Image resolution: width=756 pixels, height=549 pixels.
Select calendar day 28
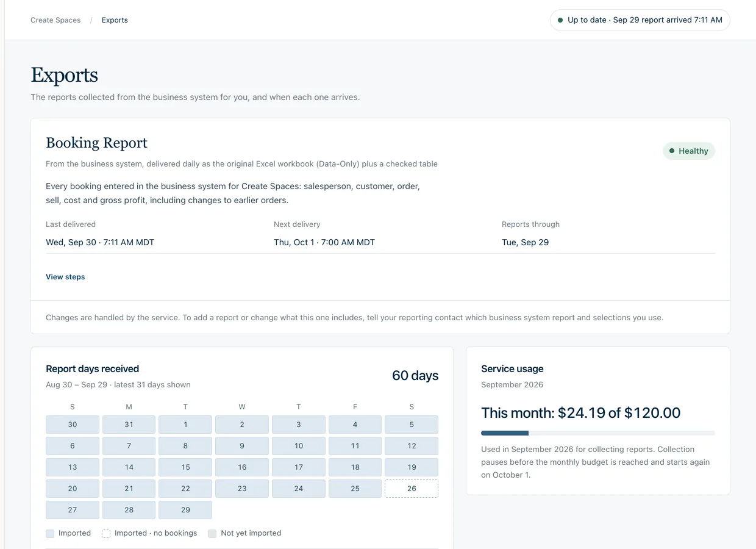(129, 510)
